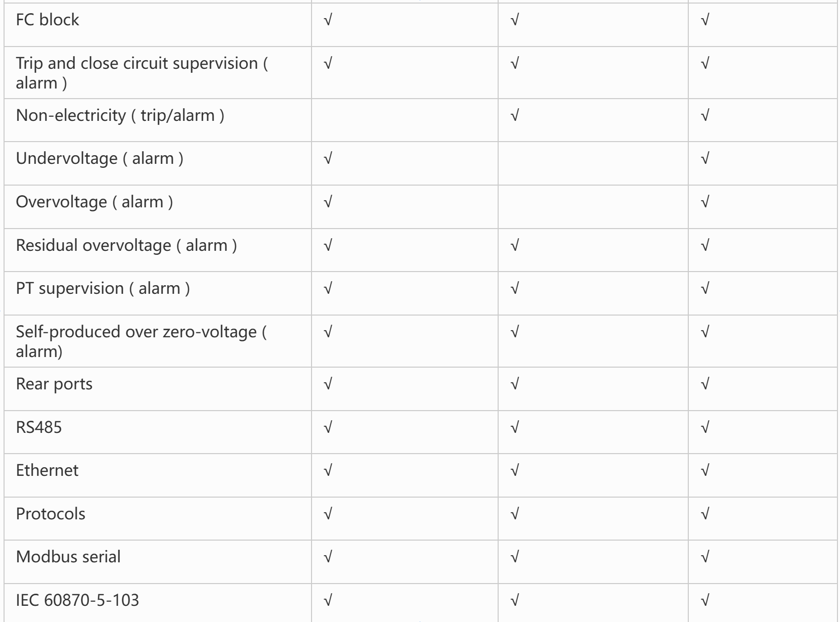Image resolution: width=840 pixels, height=622 pixels.
Task: Click the "PT supervision ( alarm )" label
Action: click(x=103, y=289)
